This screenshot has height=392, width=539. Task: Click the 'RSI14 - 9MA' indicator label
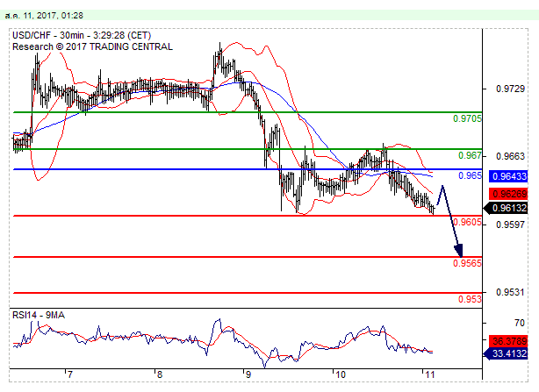(x=38, y=315)
